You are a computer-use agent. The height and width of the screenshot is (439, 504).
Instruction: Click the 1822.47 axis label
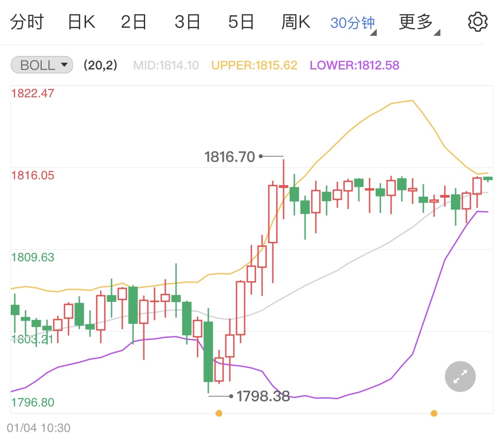coord(33,94)
